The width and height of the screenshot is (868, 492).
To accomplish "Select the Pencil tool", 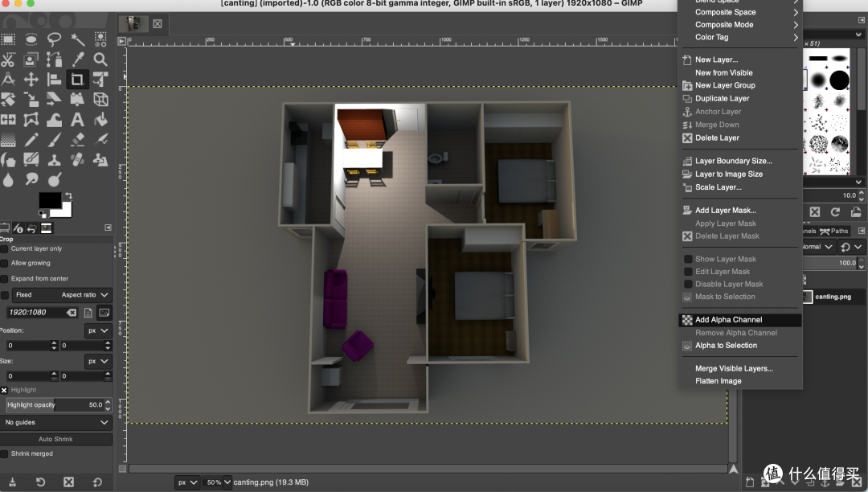I will [x=31, y=140].
